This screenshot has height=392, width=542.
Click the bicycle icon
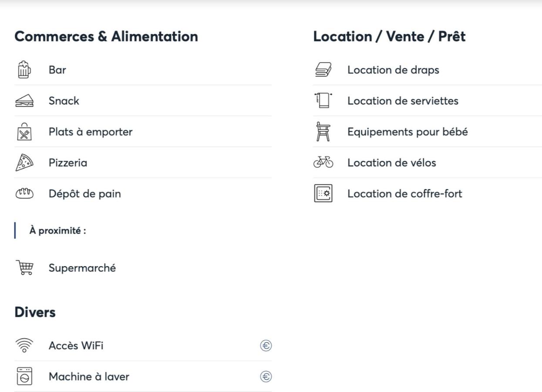pos(323,163)
